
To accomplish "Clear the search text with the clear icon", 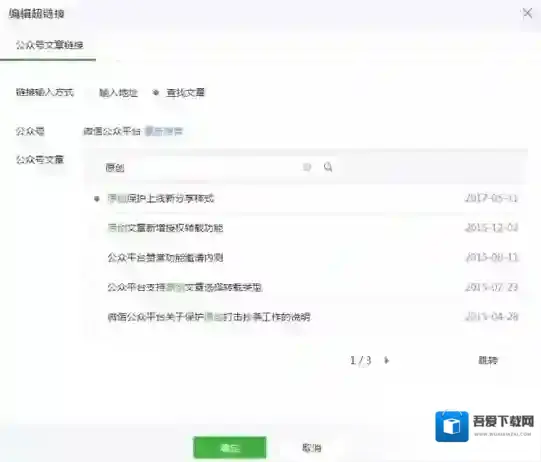I will (x=307, y=167).
